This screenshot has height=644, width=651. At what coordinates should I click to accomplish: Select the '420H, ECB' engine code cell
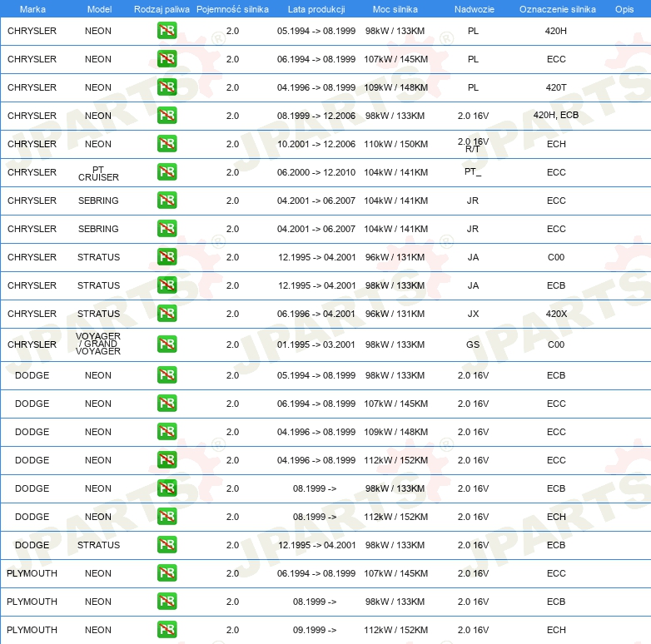[x=556, y=115]
